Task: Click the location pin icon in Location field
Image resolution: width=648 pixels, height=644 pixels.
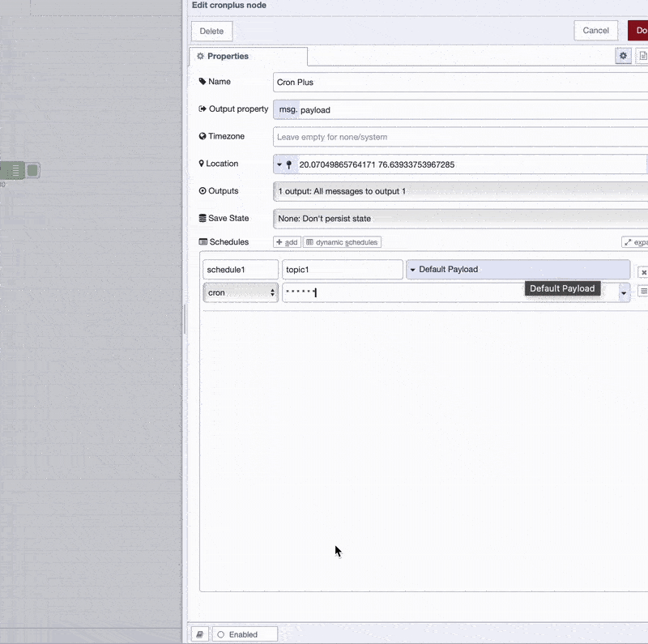Action: pyautogui.click(x=289, y=164)
